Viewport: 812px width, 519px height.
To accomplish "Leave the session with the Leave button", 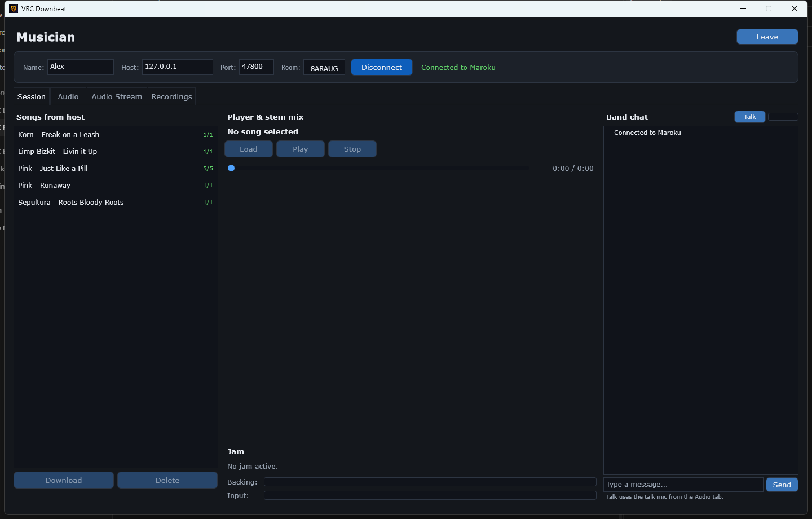I will click(767, 37).
